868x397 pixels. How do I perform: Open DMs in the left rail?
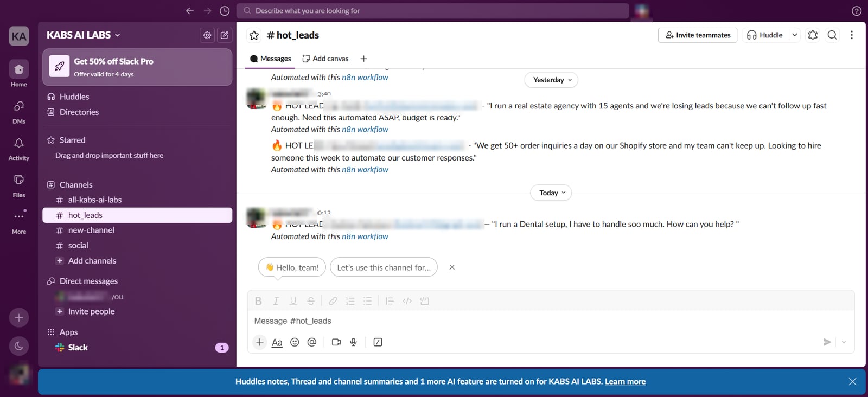19,112
